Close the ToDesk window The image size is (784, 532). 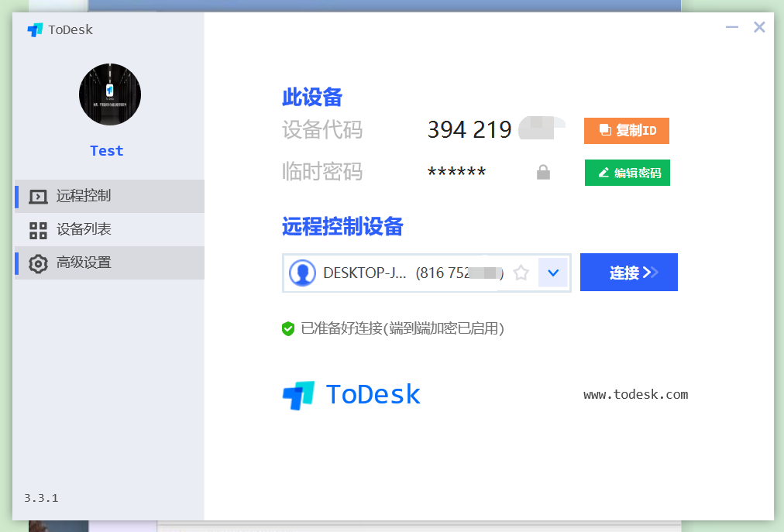(759, 27)
